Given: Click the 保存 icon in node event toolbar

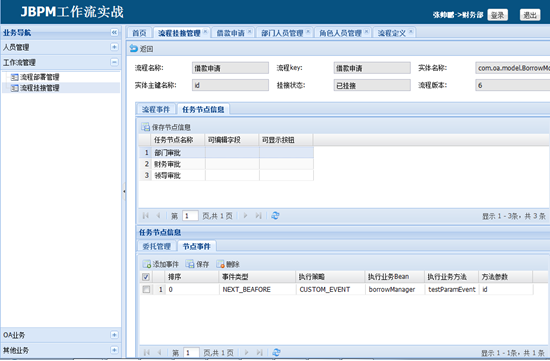Looking at the screenshot, I should pos(190,264).
